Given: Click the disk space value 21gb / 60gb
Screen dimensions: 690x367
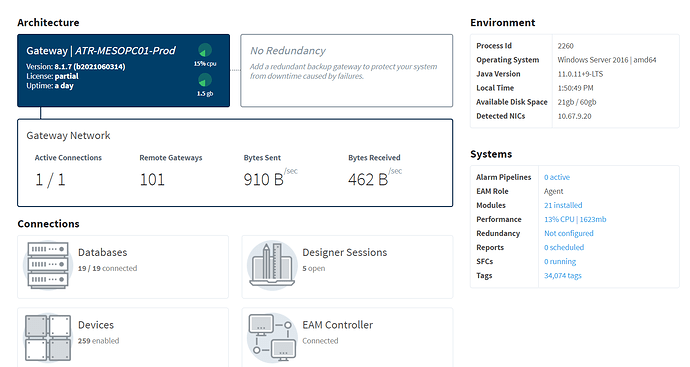Looking at the screenshot, I should [x=577, y=102].
